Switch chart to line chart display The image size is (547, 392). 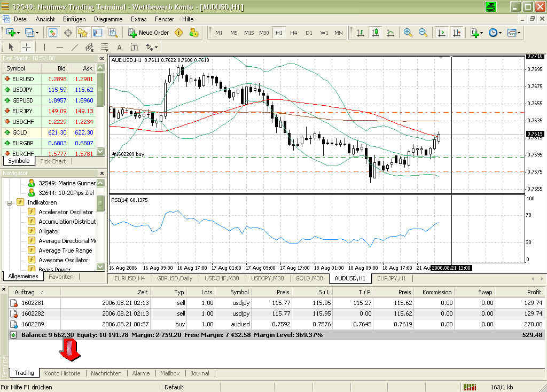pyautogui.click(x=390, y=33)
